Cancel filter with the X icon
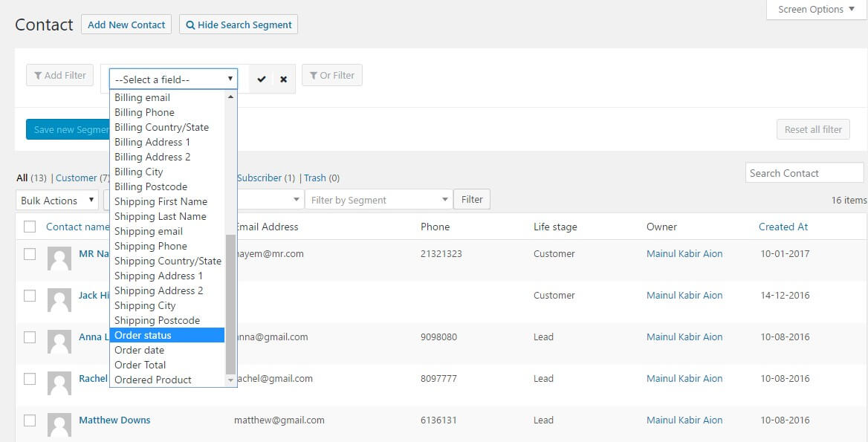 click(x=283, y=79)
